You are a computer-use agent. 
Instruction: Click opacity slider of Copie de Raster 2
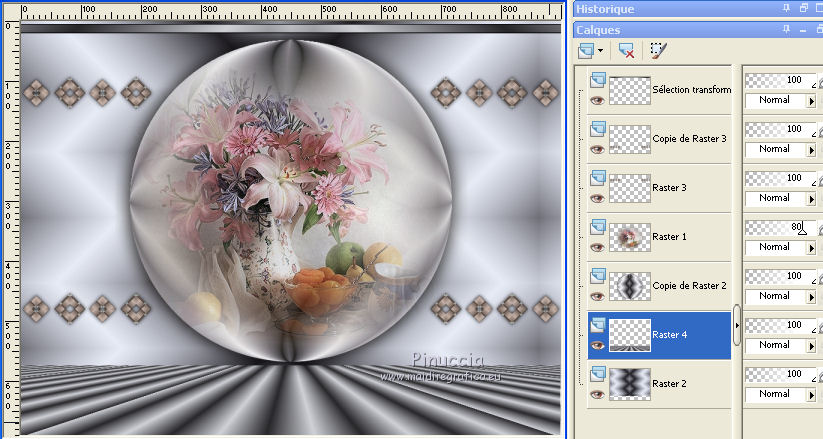click(x=780, y=276)
